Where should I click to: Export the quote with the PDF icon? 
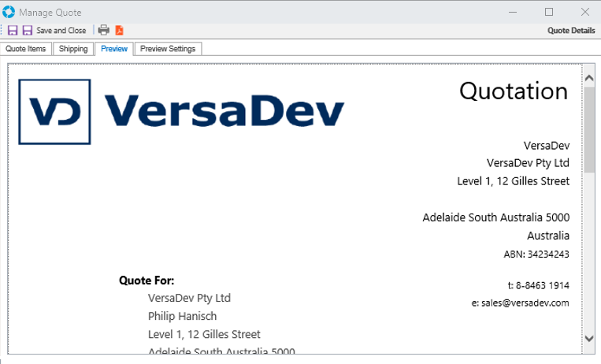[x=120, y=31]
